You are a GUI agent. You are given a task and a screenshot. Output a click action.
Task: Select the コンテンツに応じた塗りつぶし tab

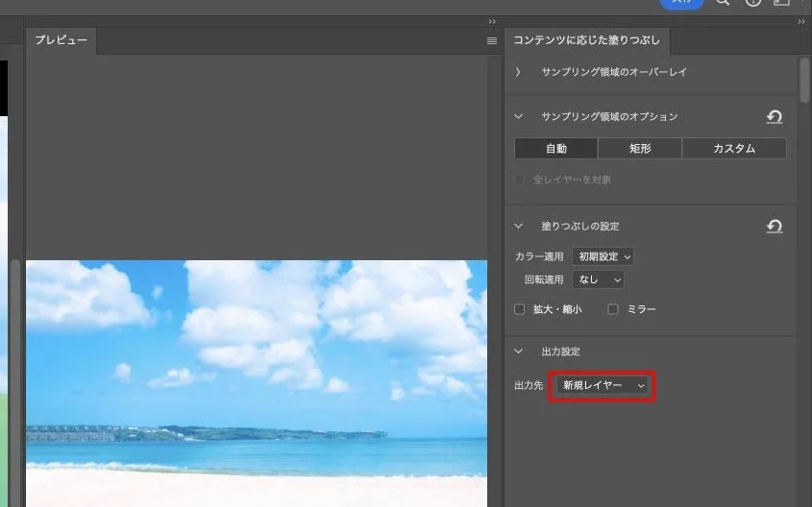tap(586, 40)
